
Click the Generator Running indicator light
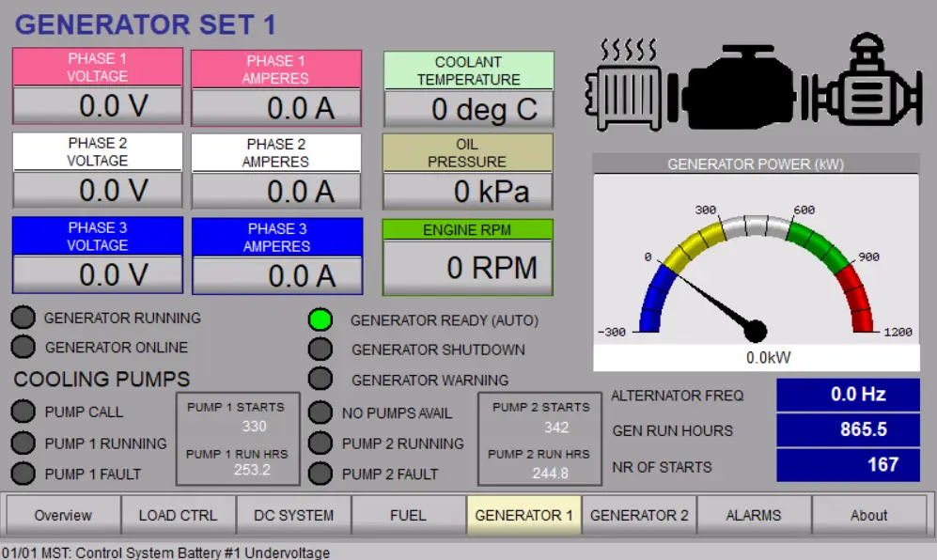tap(23, 318)
